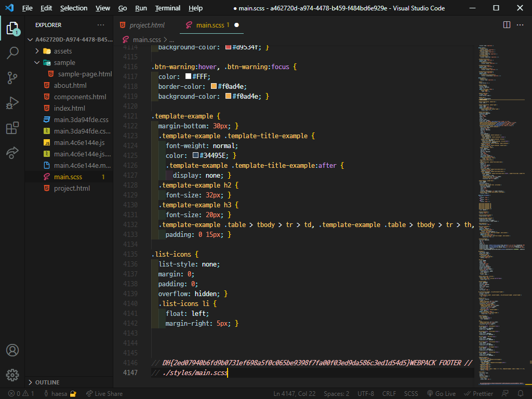Open the Run and Debug view

pyautogui.click(x=12, y=103)
